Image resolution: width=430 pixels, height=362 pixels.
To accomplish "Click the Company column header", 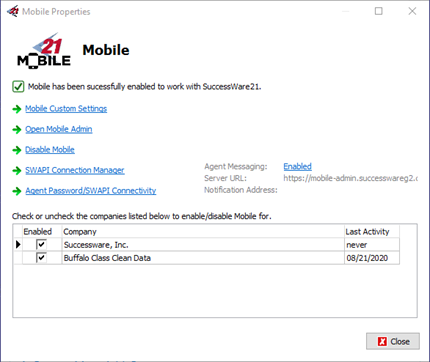I will pos(203,231).
